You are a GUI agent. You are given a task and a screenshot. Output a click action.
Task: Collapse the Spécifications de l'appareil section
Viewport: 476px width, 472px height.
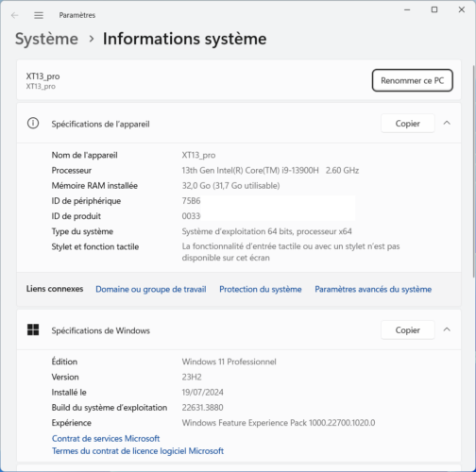coord(447,123)
